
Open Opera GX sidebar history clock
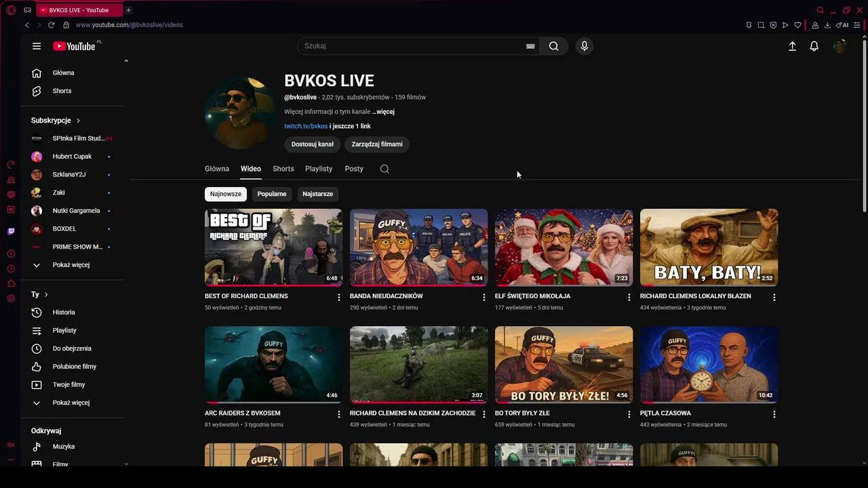click(x=11, y=269)
